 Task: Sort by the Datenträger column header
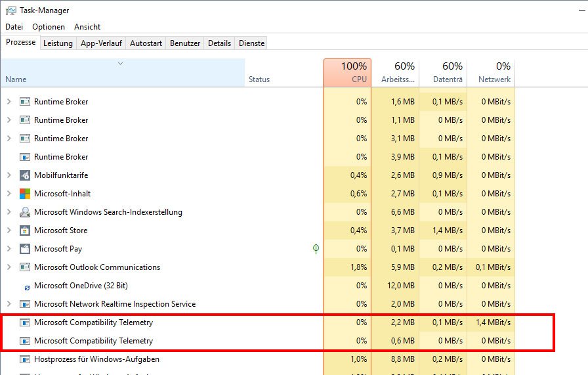point(443,73)
